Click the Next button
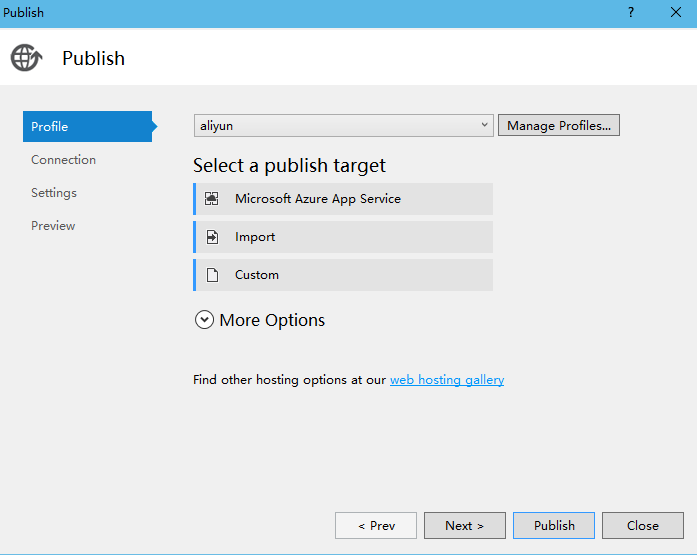Viewport: 697px width, 555px height. (465, 526)
